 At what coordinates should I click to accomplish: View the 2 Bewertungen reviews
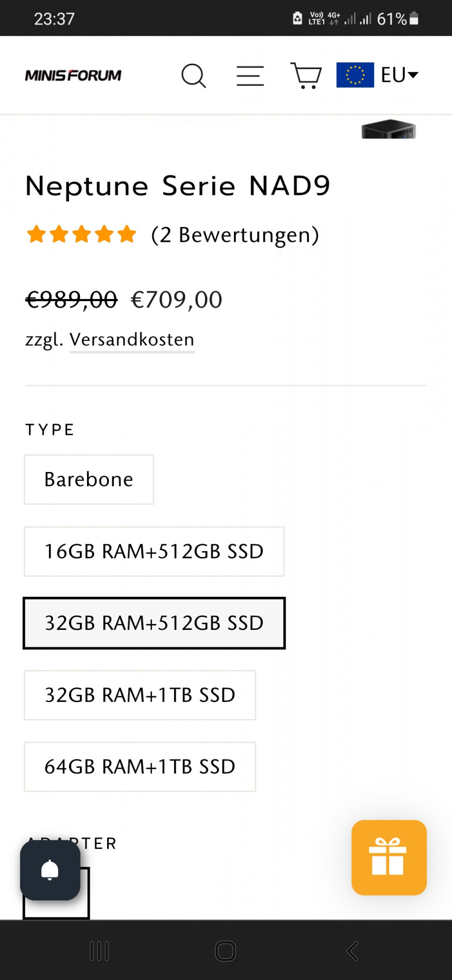click(x=235, y=235)
